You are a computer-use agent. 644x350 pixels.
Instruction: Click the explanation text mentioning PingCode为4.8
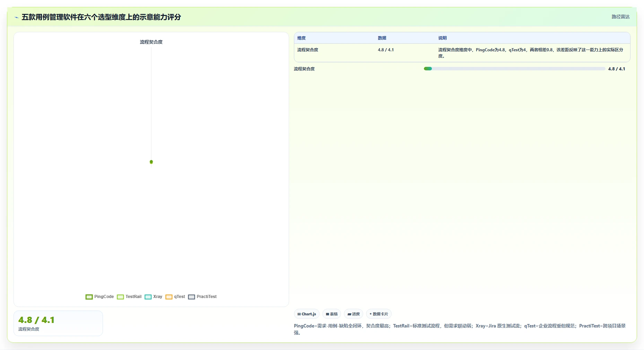coord(531,53)
